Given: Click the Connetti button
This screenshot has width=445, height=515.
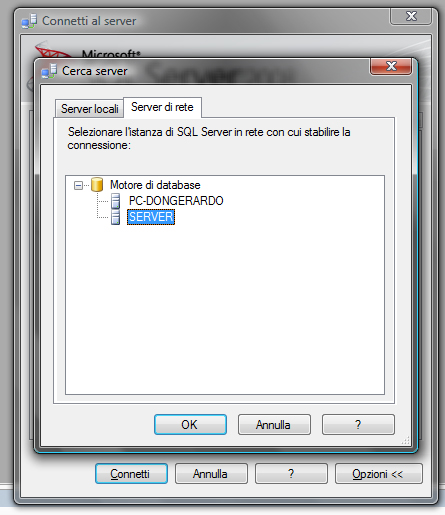Looking at the screenshot, I should pos(131,474).
